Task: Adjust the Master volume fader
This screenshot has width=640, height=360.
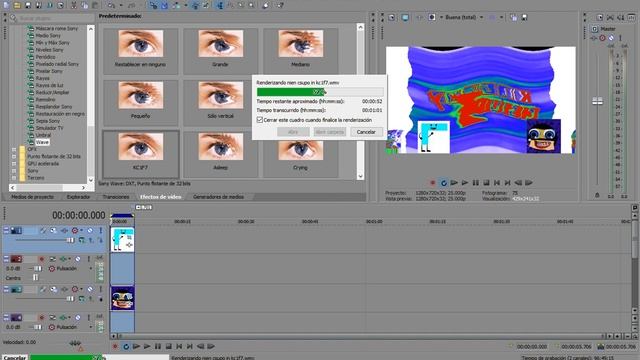Action: click(x=598, y=101)
